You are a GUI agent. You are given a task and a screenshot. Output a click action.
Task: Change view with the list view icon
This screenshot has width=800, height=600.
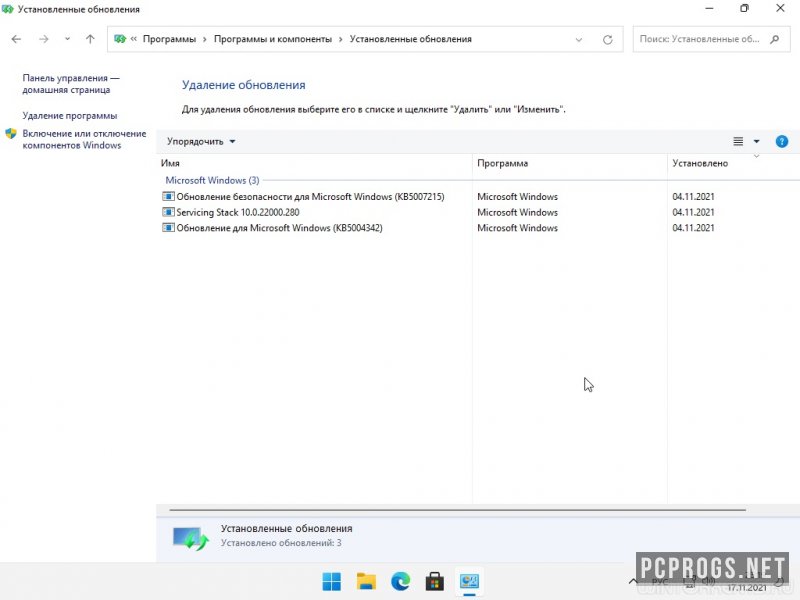point(738,141)
